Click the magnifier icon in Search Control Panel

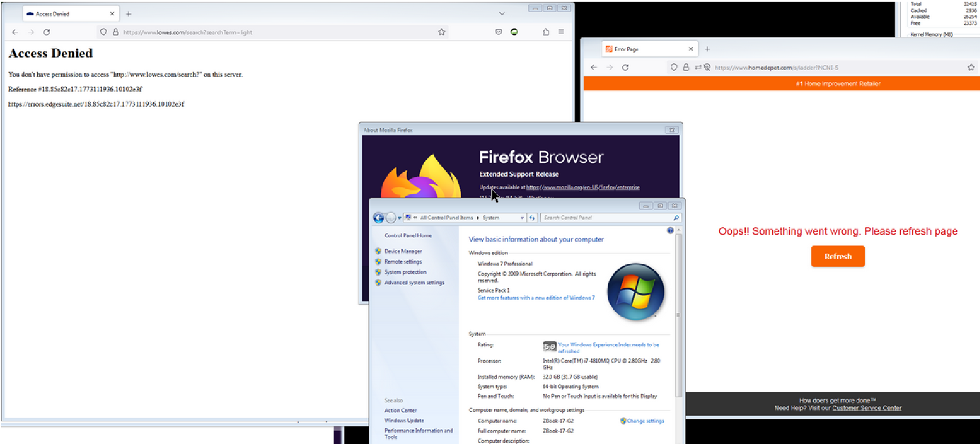(676, 218)
